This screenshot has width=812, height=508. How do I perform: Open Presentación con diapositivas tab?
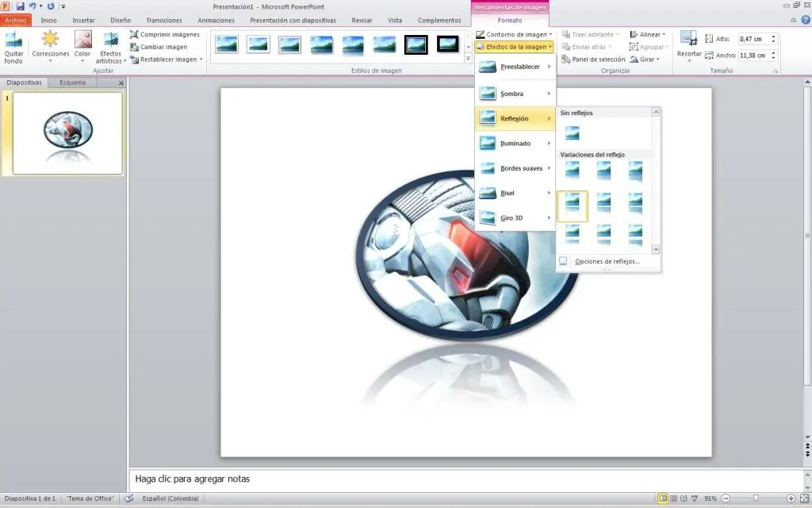point(293,20)
